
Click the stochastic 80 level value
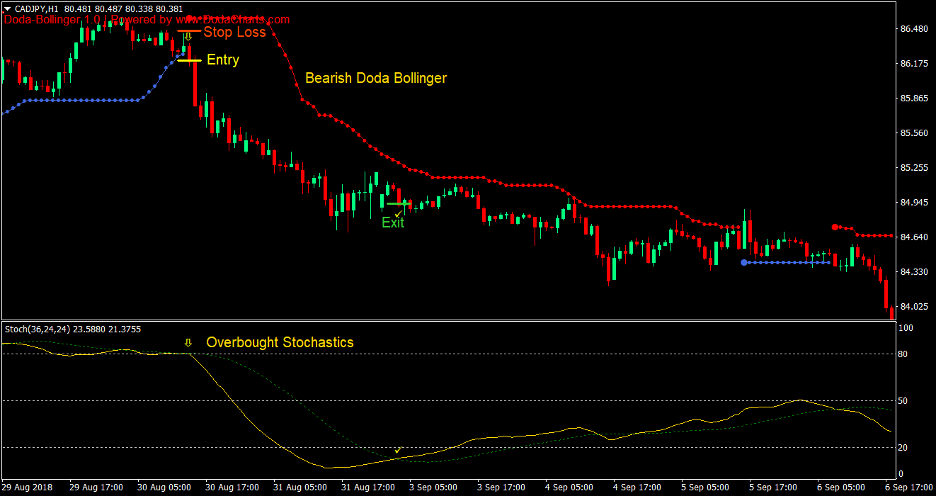point(904,355)
